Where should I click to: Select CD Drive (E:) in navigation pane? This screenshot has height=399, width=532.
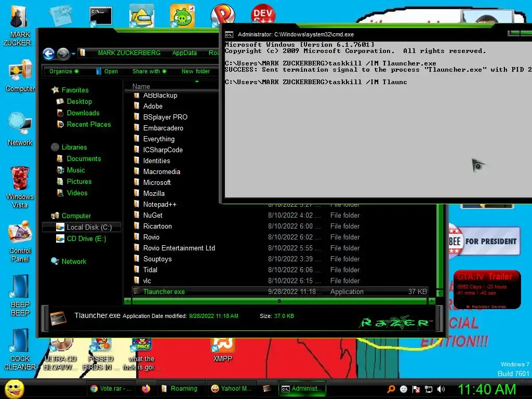[x=86, y=239]
